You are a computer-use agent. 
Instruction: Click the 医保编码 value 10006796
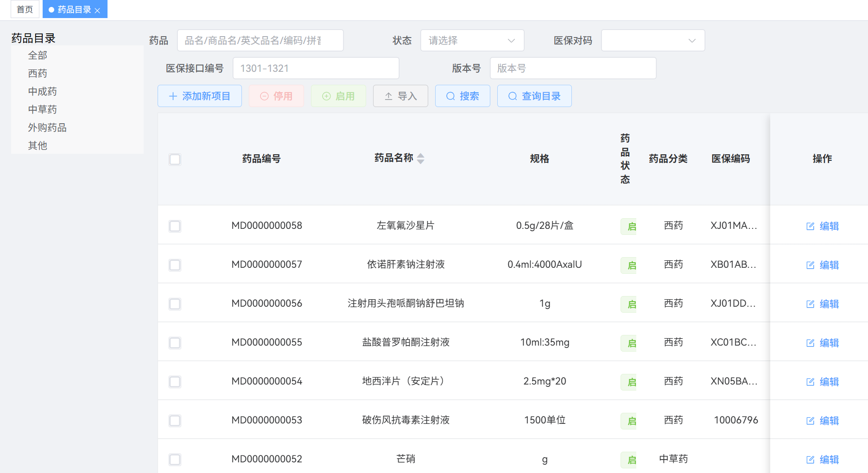coord(736,420)
